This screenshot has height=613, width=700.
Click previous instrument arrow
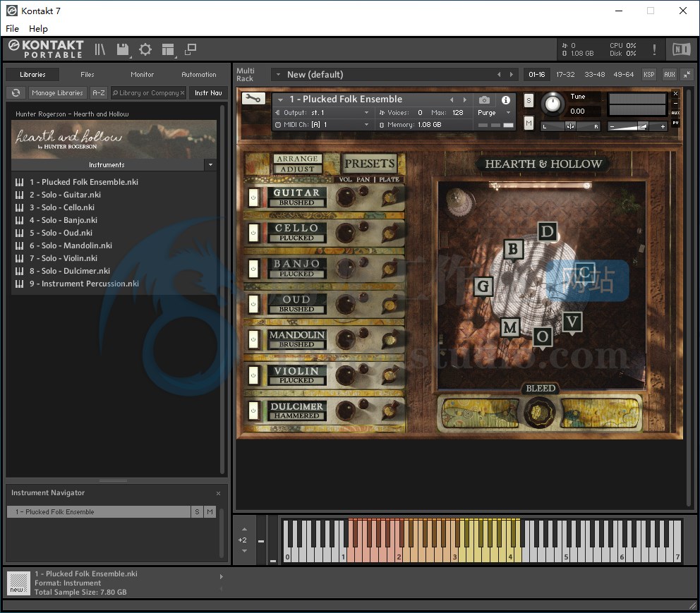click(452, 99)
